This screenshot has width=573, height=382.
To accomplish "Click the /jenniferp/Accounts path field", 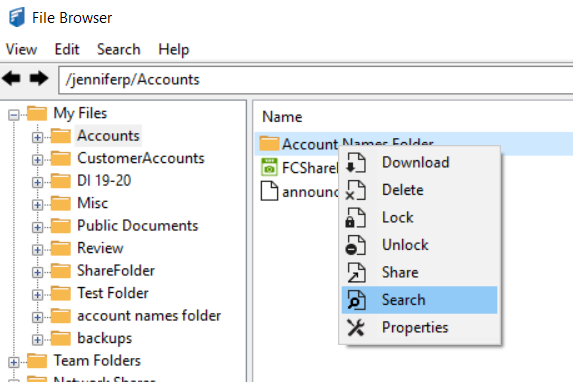I will pyautogui.click(x=316, y=79).
